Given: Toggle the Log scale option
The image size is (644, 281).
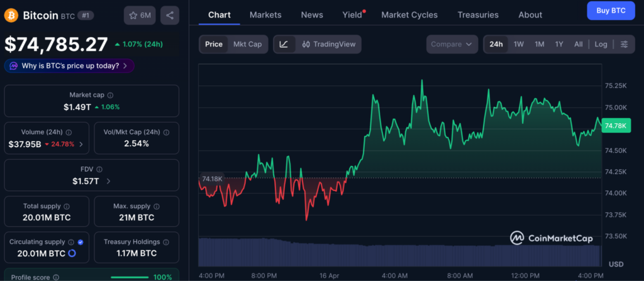Looking at the screenshot, I should pos(601,44).
